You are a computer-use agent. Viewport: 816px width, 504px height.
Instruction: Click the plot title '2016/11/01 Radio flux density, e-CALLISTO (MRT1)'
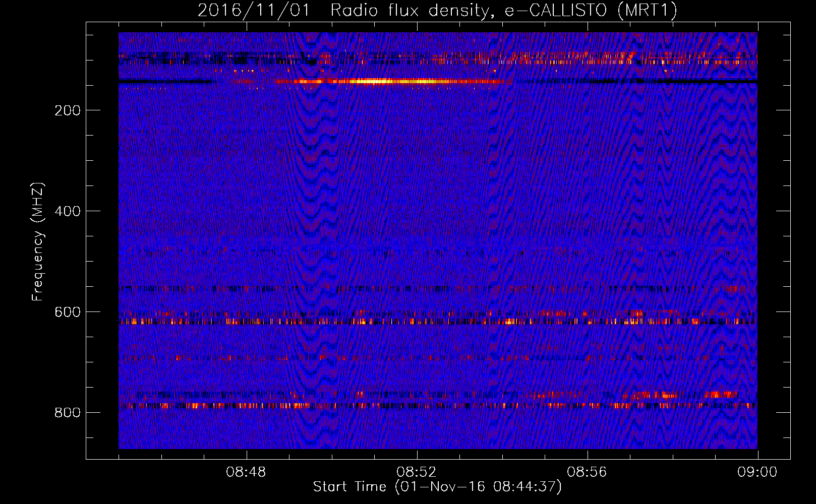pyautogui.click(x=437, y=10)
